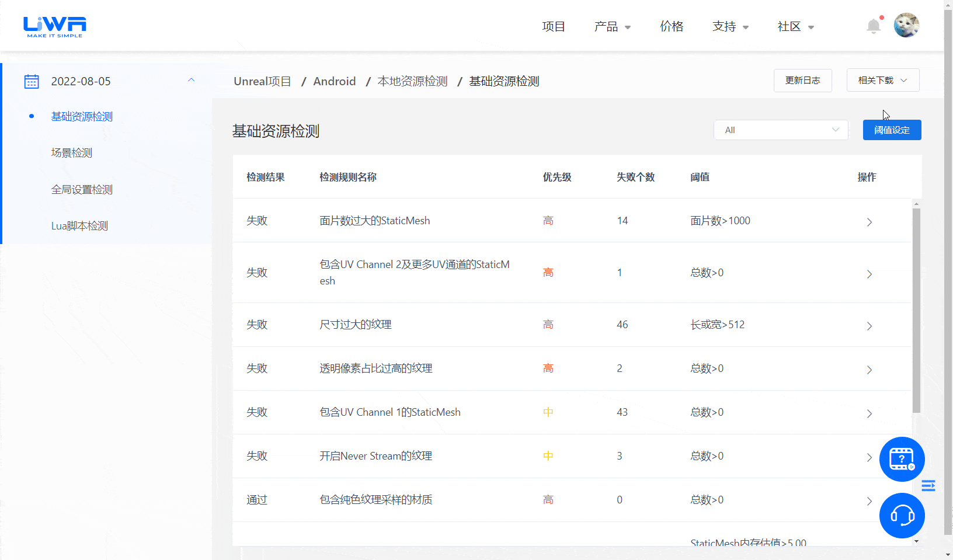Open the 支持 navigation menu
953x560 pixels.
pyautogui.click(x=730, y=27)
